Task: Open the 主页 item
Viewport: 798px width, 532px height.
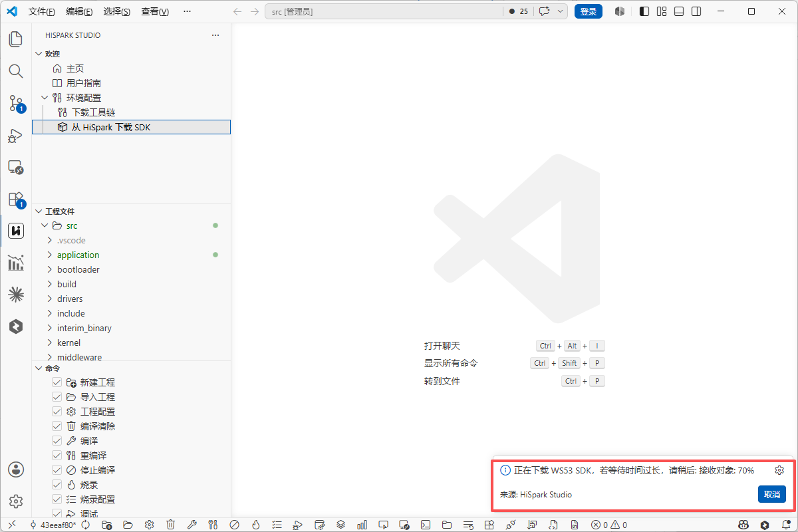Action: [x=75, y=68]
